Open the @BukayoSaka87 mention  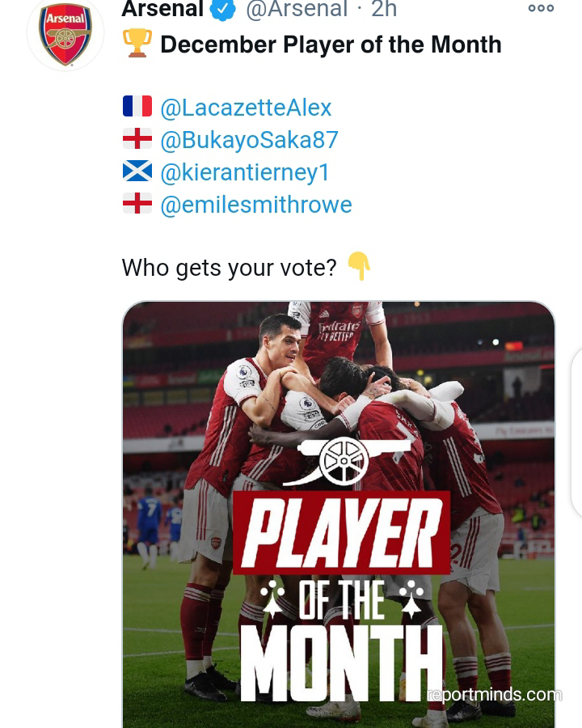(249, 140)
